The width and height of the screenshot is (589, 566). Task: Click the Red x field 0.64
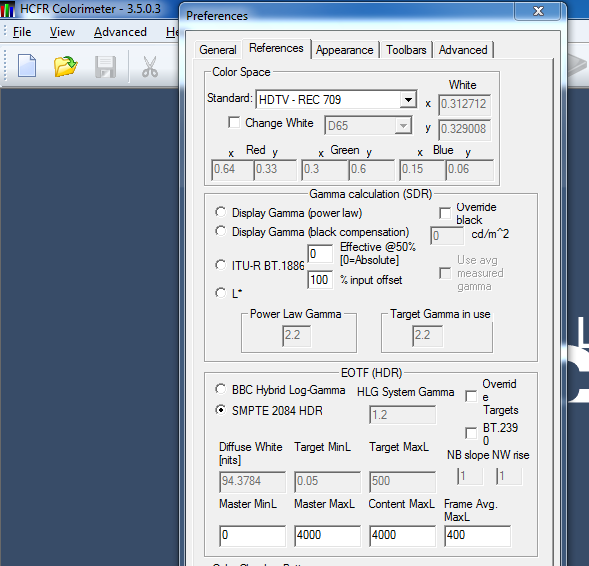click(x=232, y=170)
